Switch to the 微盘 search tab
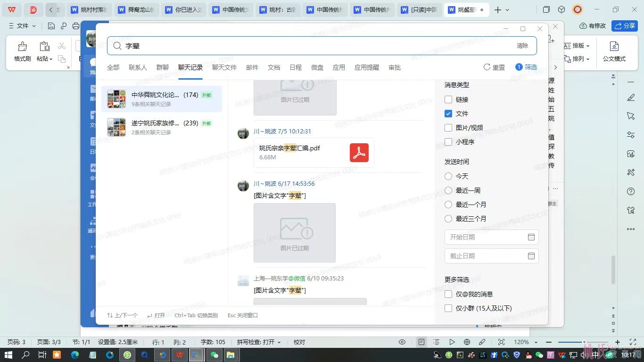 [x=317, y=67]
